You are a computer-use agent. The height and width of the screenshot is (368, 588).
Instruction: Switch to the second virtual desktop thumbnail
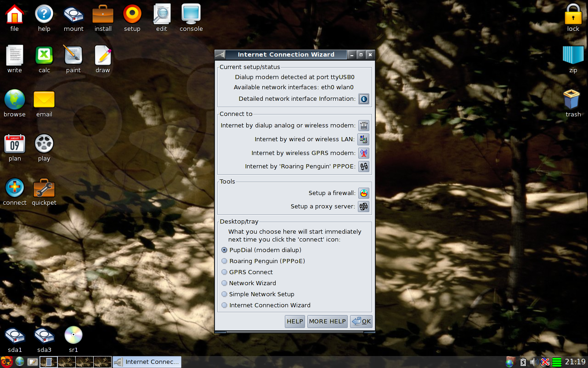[67, 362]
